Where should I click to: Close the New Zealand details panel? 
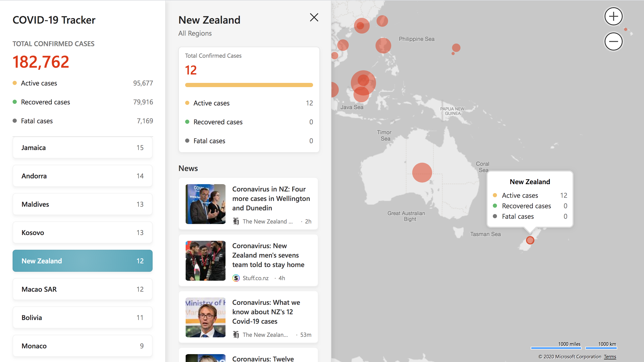314,18
